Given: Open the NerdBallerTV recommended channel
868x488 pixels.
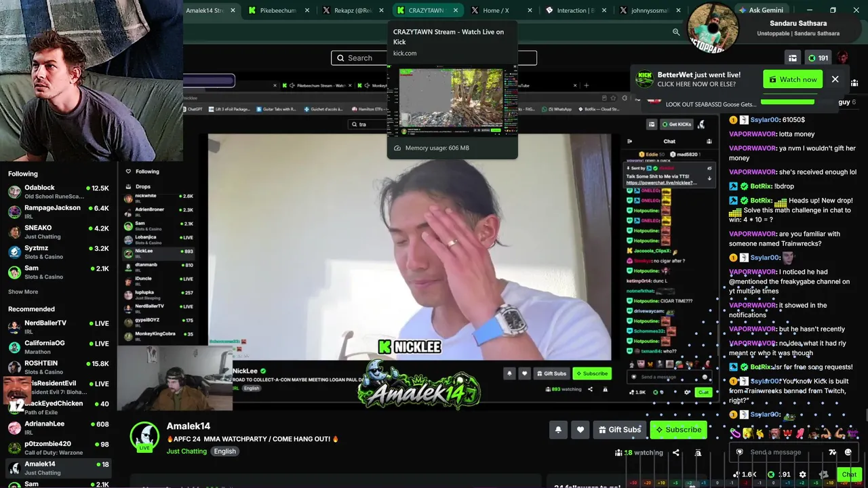Looking at the screenshot, I should click(57, 327).
